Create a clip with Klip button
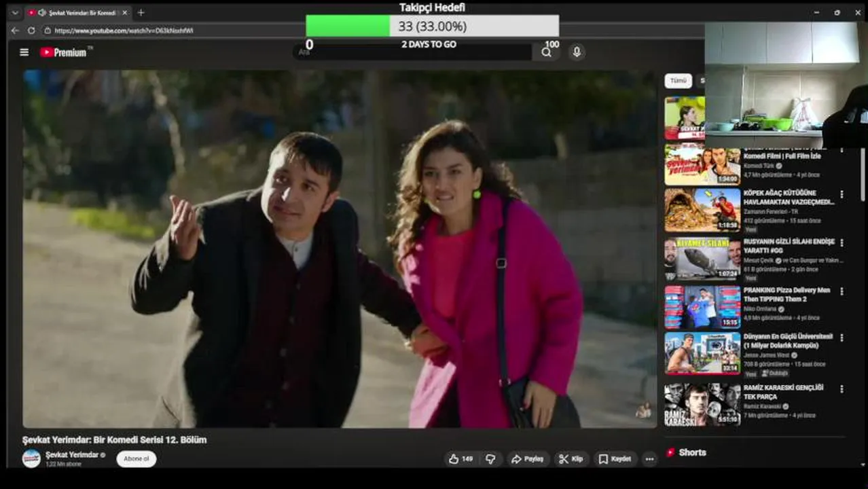The image size is (868, 489). tap(571, 459)
